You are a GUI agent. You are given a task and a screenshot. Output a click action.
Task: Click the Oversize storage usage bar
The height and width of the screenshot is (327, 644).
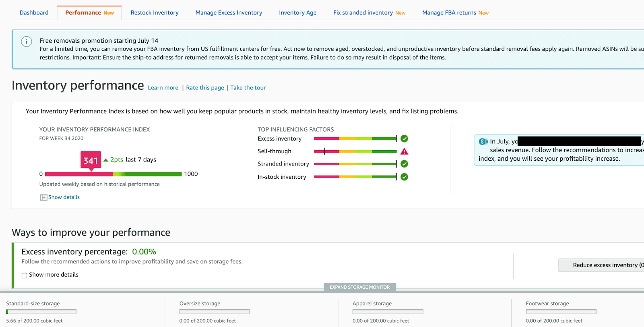click(215, 312)
